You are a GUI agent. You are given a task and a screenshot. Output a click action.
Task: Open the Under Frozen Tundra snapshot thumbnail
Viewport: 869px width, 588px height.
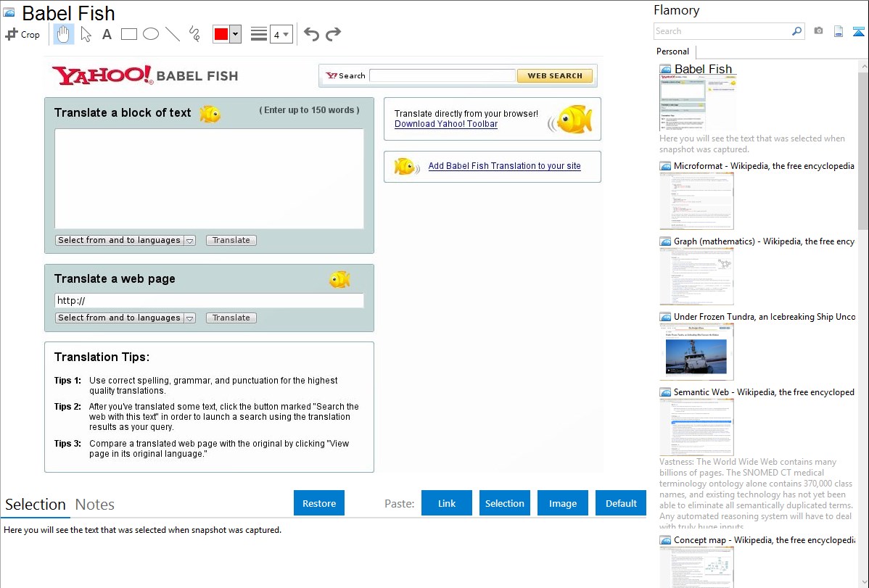(x=696, y=352)
